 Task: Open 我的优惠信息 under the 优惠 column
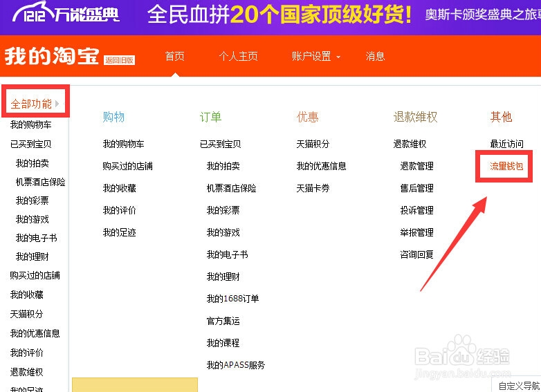(321, 166)
